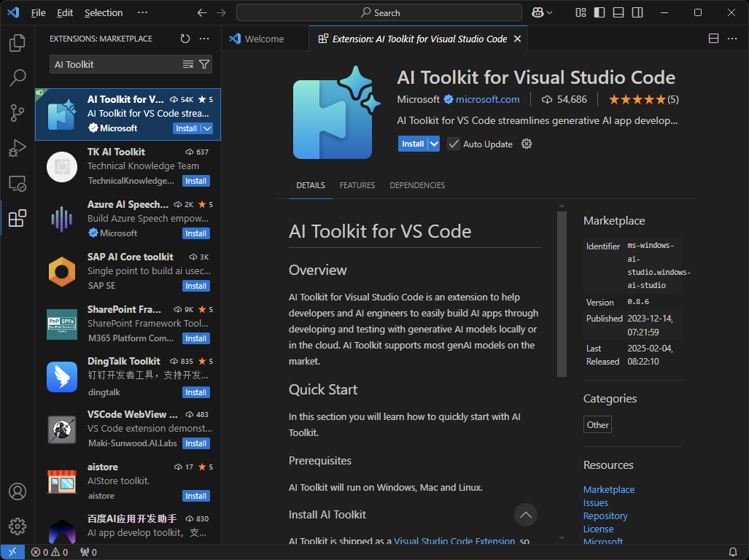
Task: Open the Remote Explorer icon
Action: point(18,183)
